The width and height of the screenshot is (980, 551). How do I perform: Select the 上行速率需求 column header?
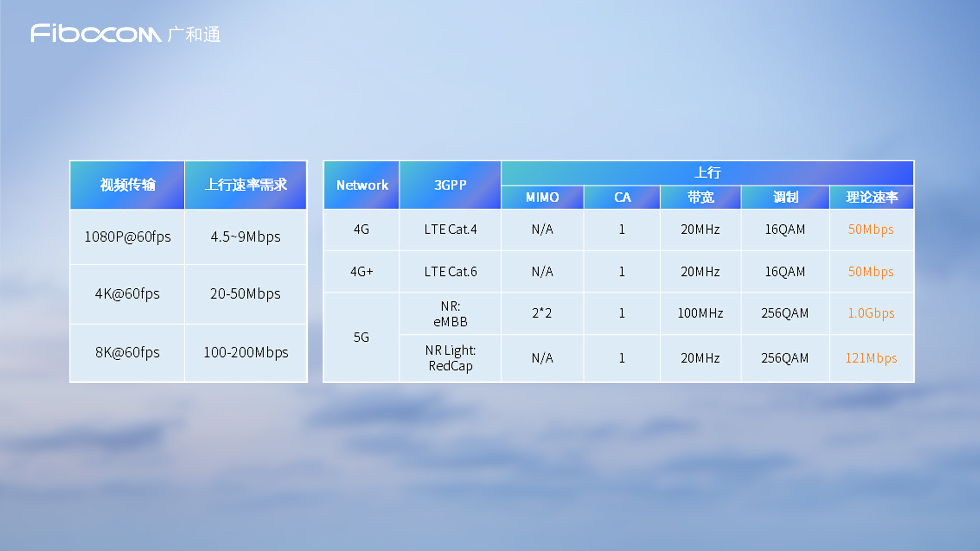pyautogui.click(x=246, y=185)
